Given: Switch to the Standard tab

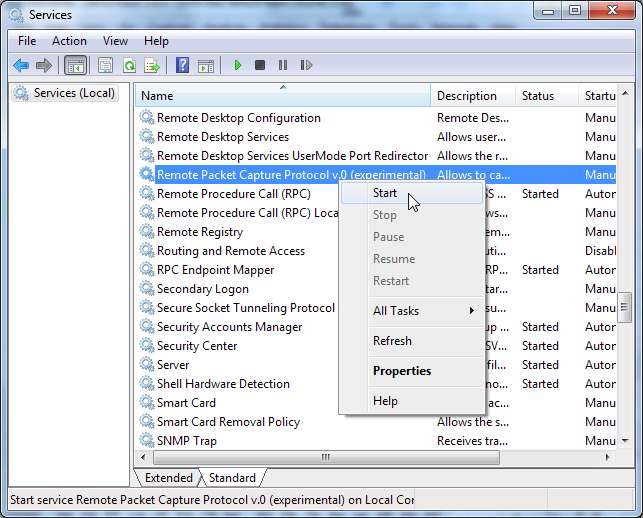Looking at the screenshot, I should [x=232, y=478].
